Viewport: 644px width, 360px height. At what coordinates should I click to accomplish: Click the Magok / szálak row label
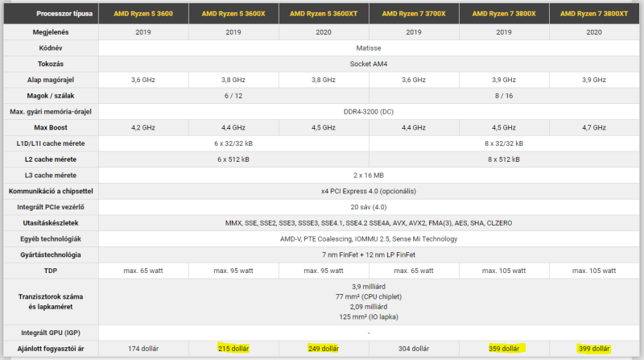[51, 96]
